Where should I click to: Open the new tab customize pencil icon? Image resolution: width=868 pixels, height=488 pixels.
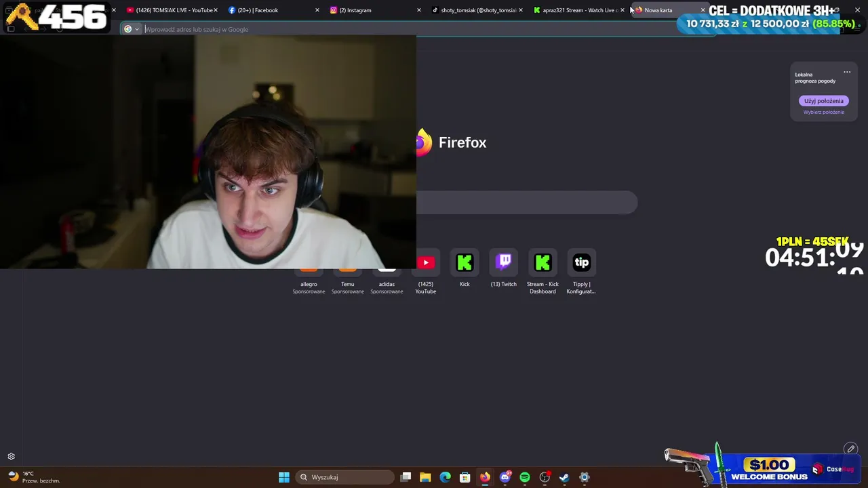pyautogui.click(x=851, y=449)
